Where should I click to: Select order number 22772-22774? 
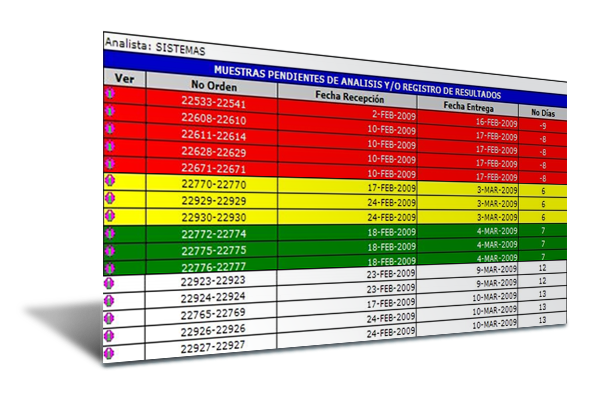(214, 233)
